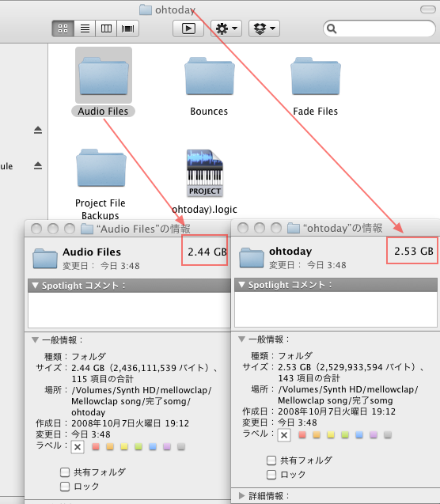Click size text 2,529,933,594 バイト
The image size is (440, 504).
pyautogui.click(x=365, y=367)
